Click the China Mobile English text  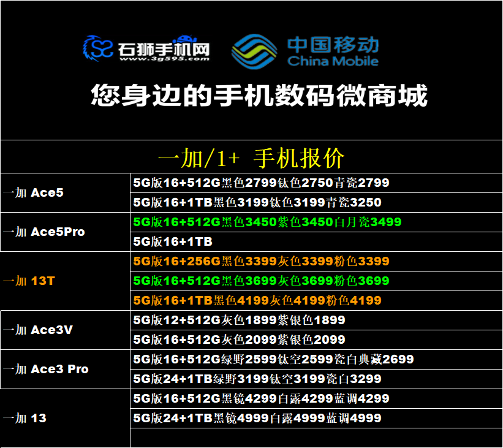point(333,61)
